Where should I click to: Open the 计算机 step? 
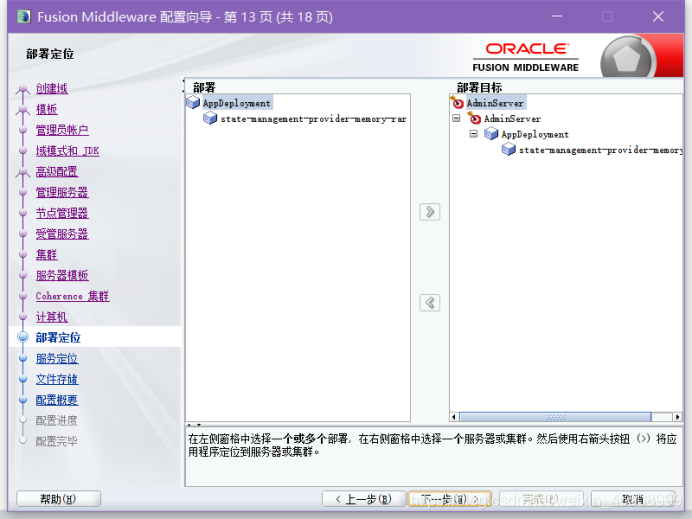tap(52, 316)
